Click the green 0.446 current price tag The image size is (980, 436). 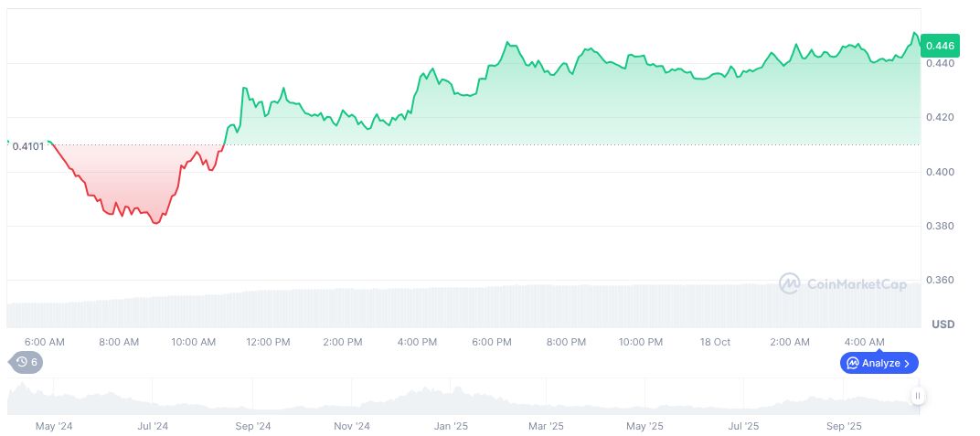(940, 45)
